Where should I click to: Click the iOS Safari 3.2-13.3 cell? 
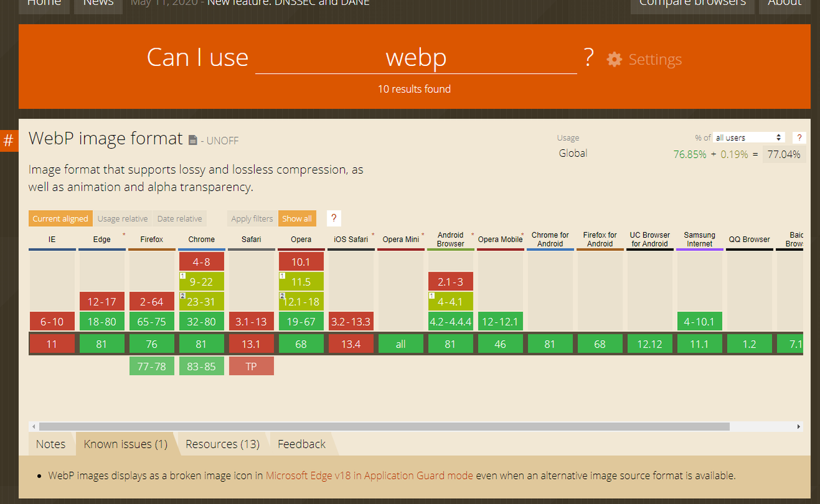click(351, 321)
